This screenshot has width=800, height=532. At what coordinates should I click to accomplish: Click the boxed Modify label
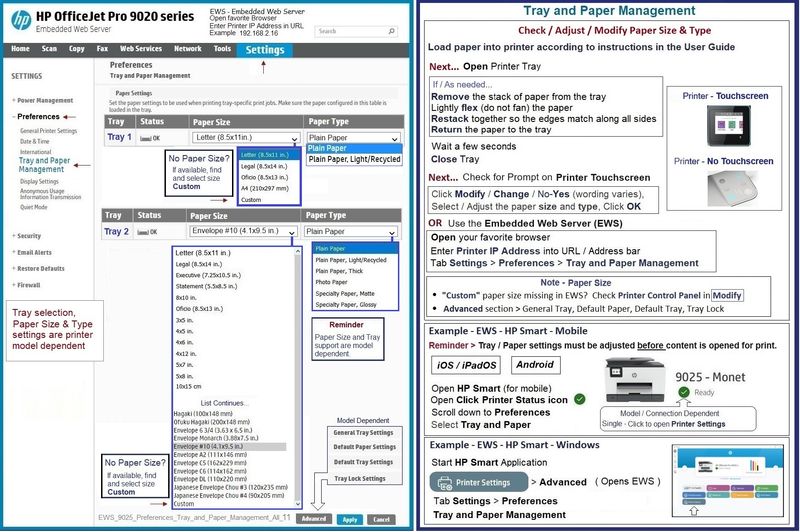(x=727, y=295)
